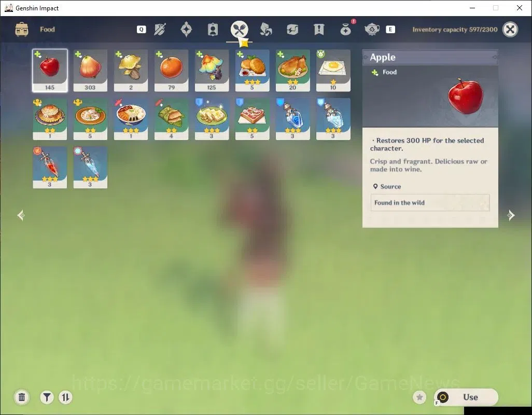
Task: Open the Quest items tab
Action: [319, 30]
